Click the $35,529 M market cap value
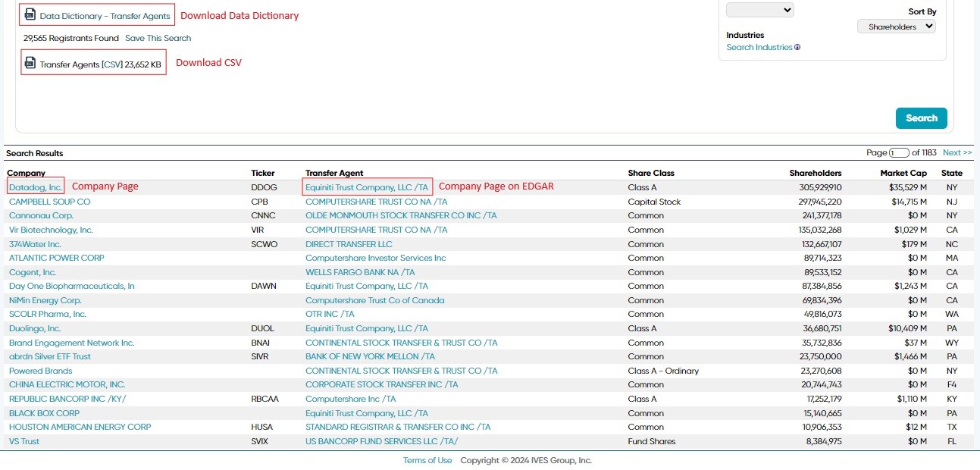 point(908,187)
